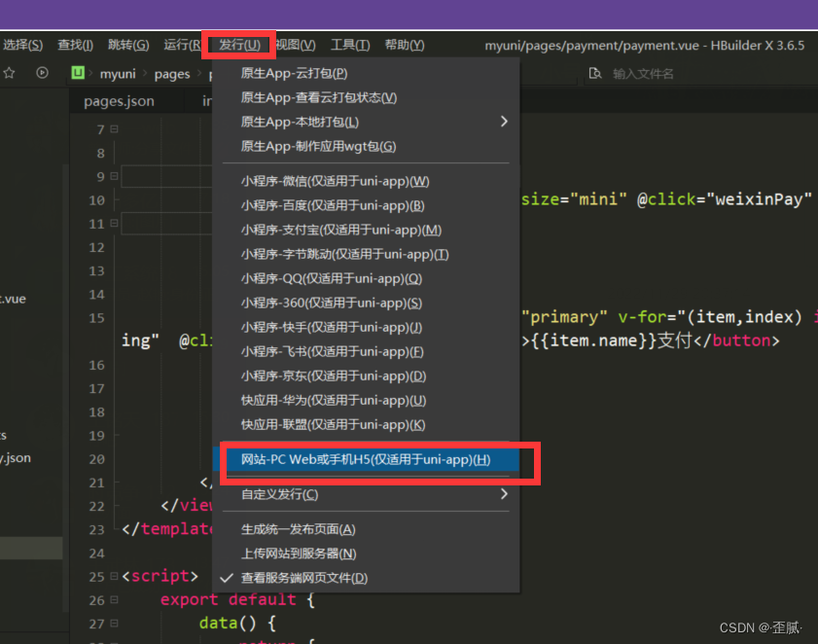Click the green uni-app project icon
818x644 pixels.
click(78, 73)
